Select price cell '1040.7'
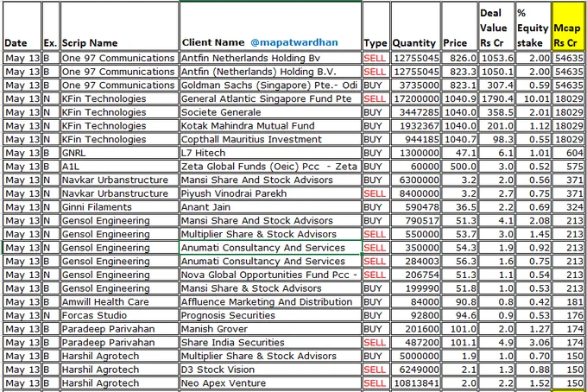 point(460,139)
